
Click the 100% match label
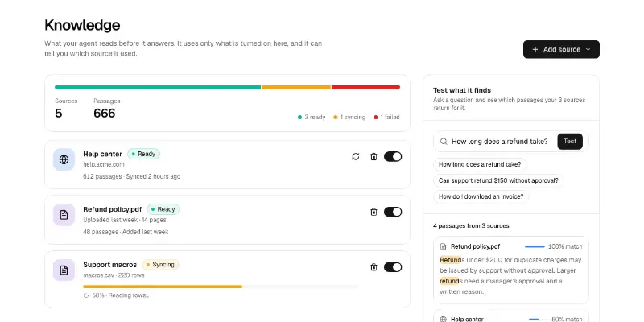point(565,247)
